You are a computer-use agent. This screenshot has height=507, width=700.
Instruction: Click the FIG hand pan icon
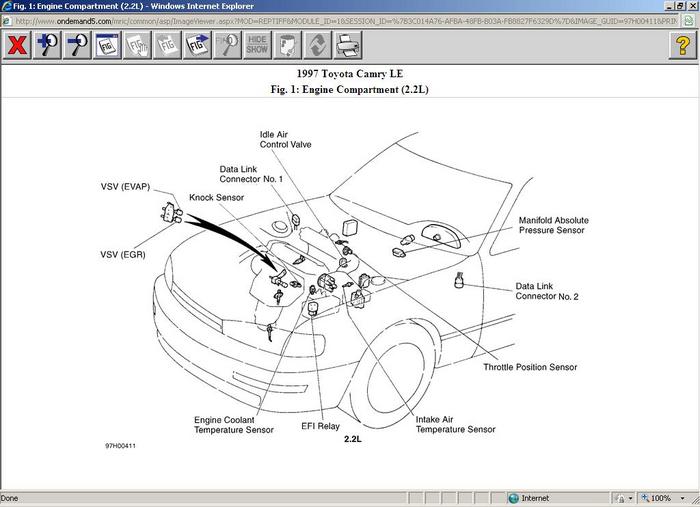[x=138, y=45]
